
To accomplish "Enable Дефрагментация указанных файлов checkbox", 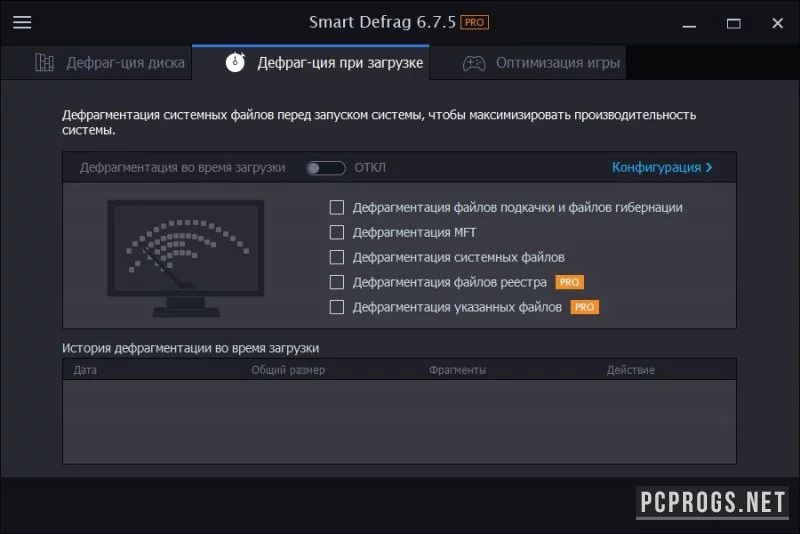I will point(337,307).
